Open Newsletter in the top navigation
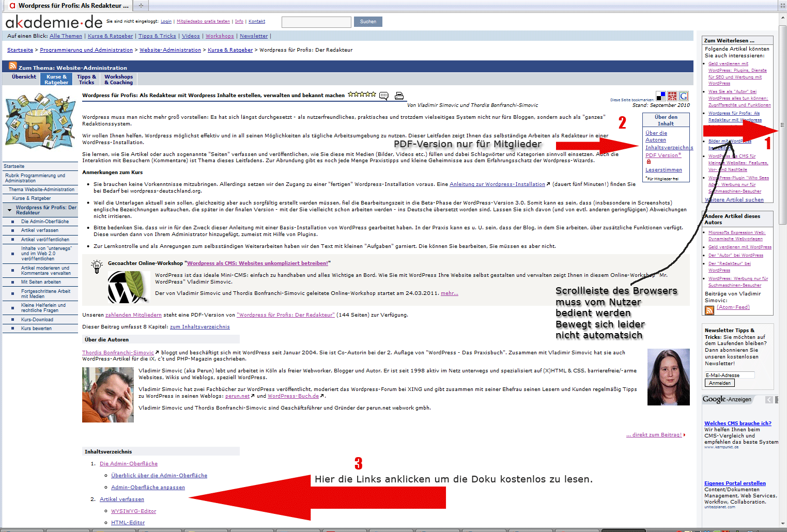This screenshot has width=787, height=532. (x=254, y=36)
